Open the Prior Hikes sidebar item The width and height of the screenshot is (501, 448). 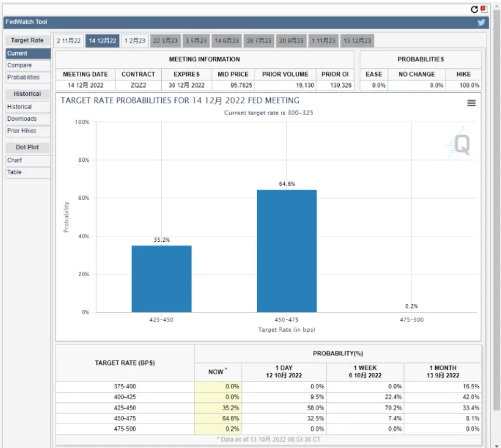[28, 131]
